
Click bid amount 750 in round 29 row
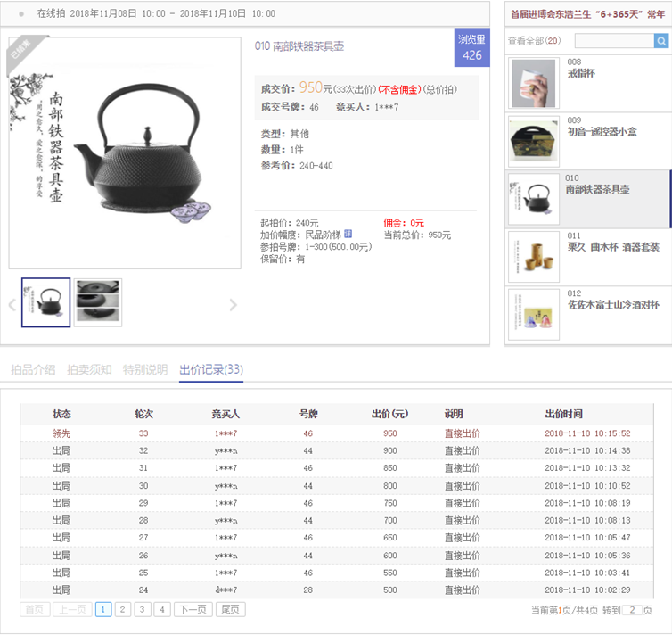pyautogui.click(x=390, y=503)
